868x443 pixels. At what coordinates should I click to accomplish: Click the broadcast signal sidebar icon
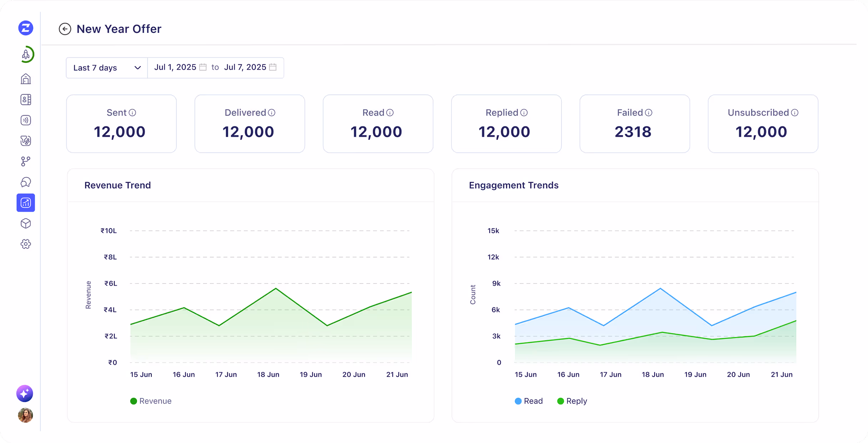tap(26, 120)
